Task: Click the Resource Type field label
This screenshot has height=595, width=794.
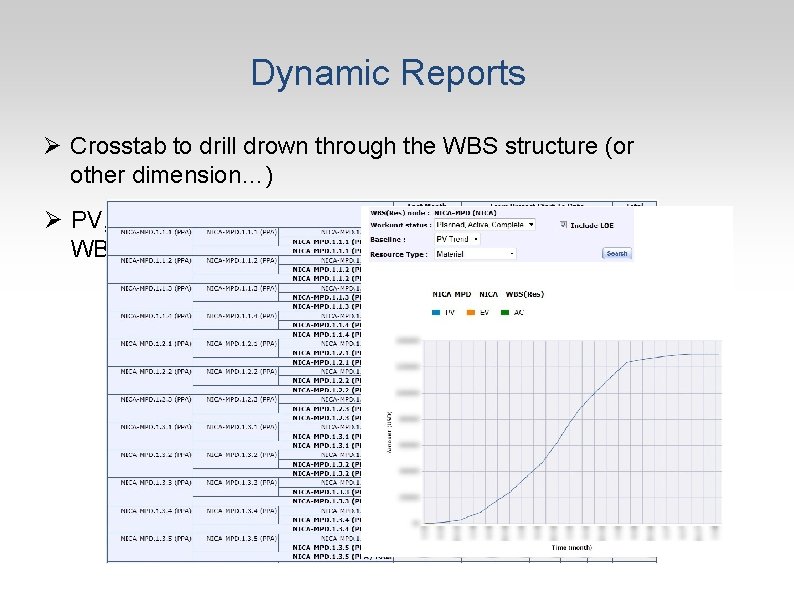Action: click(x=399, y=254)
